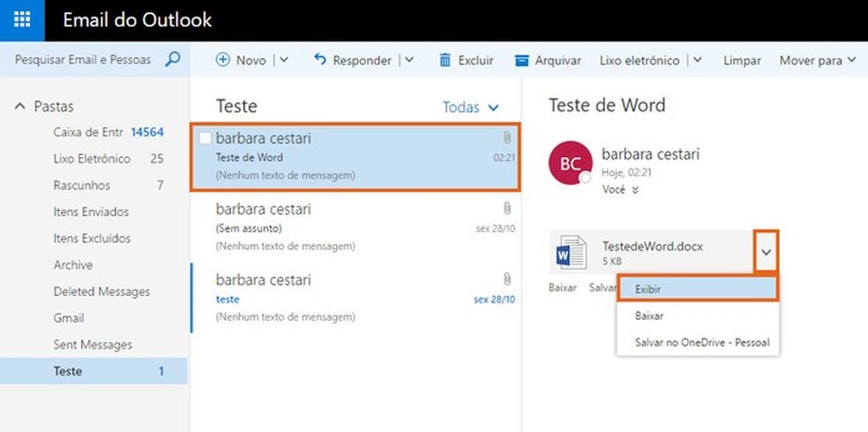Screen dimensions: 868x432
Task: Click the paperclip icon on Teste de Word message
Action: pos(506,138)
